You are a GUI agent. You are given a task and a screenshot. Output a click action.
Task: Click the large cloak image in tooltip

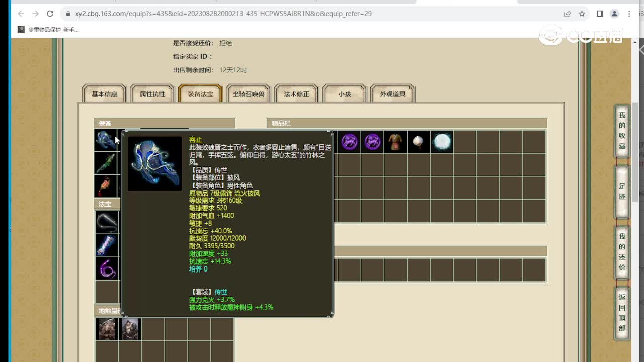click(x=155, y=163)
